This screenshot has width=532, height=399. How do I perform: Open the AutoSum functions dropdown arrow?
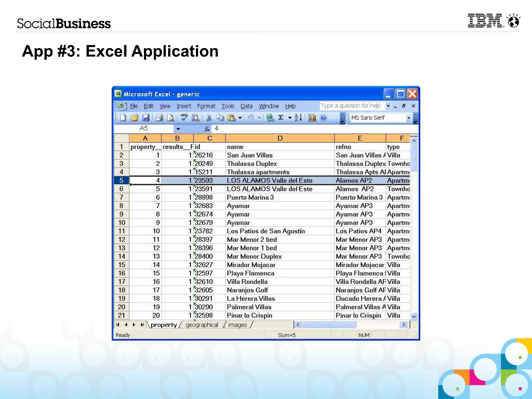click(290, 118)
